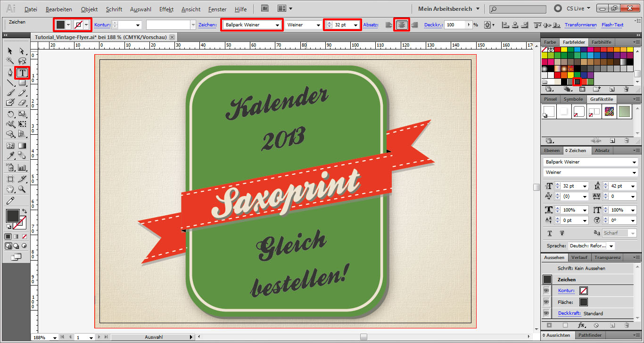Select the highlighted dark gray swatch in Farbfelder
Screen dimensions: 644x343
point(577,82)
